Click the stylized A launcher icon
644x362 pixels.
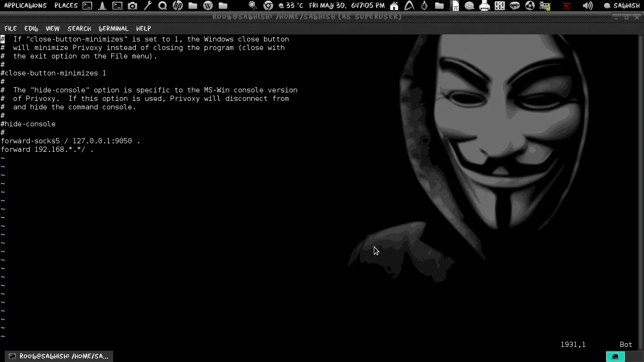409,6
